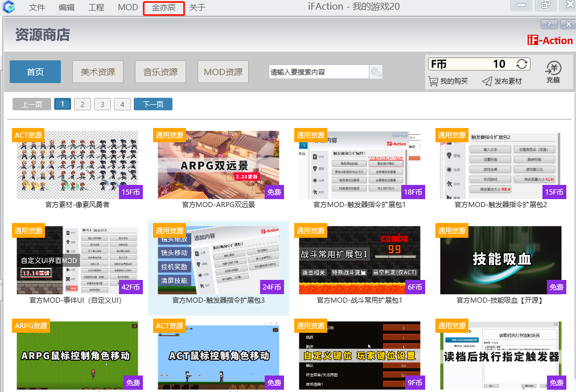Click the title 官方MOD-ARPG双远景

pyautogui.click(x=219, y=205)
